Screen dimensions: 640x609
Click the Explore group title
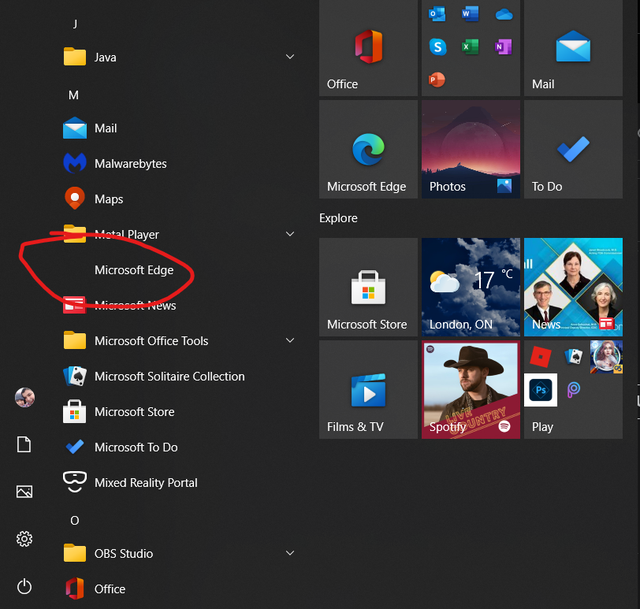point(338,218)
